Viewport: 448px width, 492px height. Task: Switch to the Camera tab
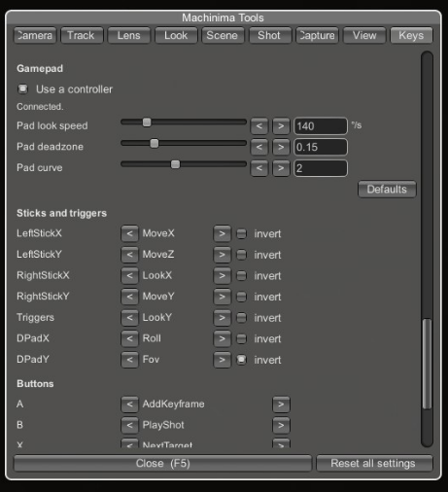(x=35, y=35)
